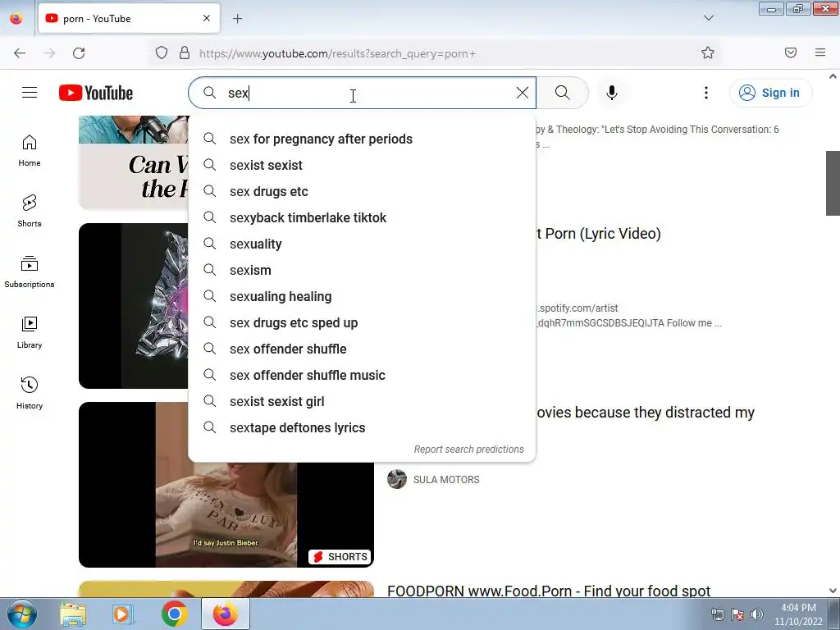Save page to Pocket icon

791,52
